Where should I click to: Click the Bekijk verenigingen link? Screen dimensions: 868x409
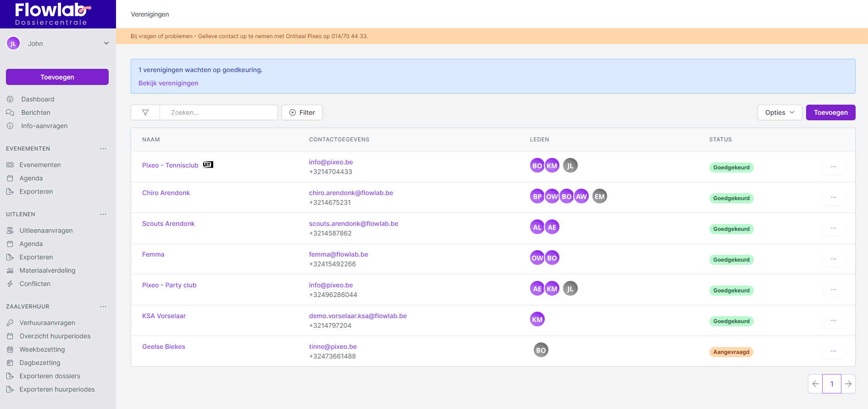pyautogui.click(x=168, y=83)
